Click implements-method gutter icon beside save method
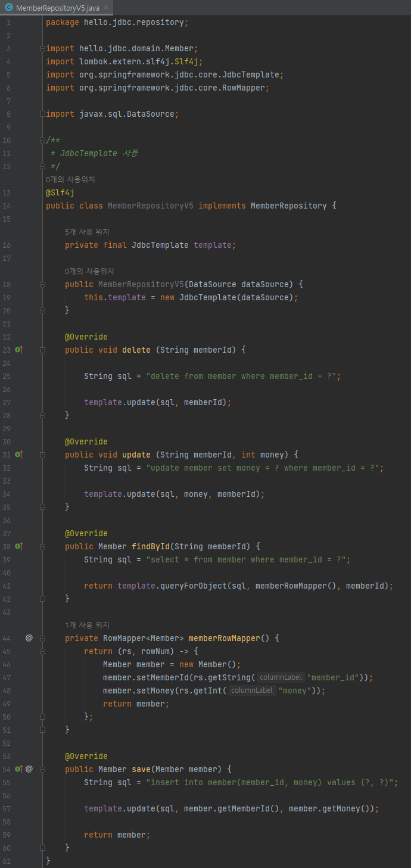 [x=18, y=769]
